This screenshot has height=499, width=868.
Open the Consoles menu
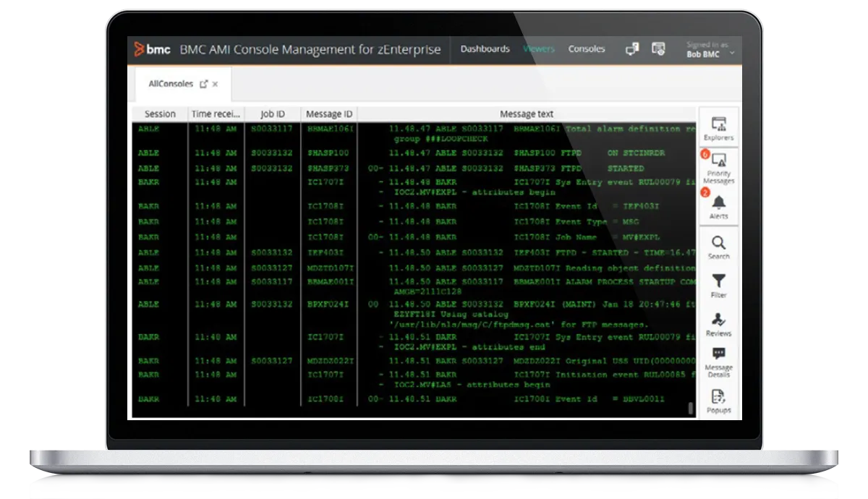point(587,49)
